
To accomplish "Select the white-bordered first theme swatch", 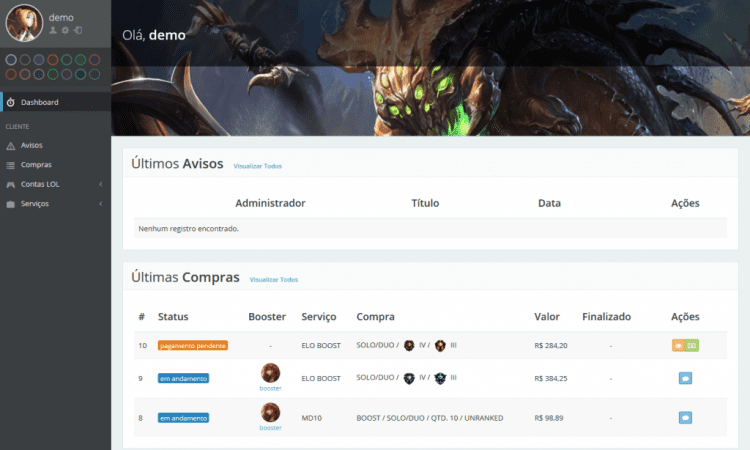I will 11,60.
